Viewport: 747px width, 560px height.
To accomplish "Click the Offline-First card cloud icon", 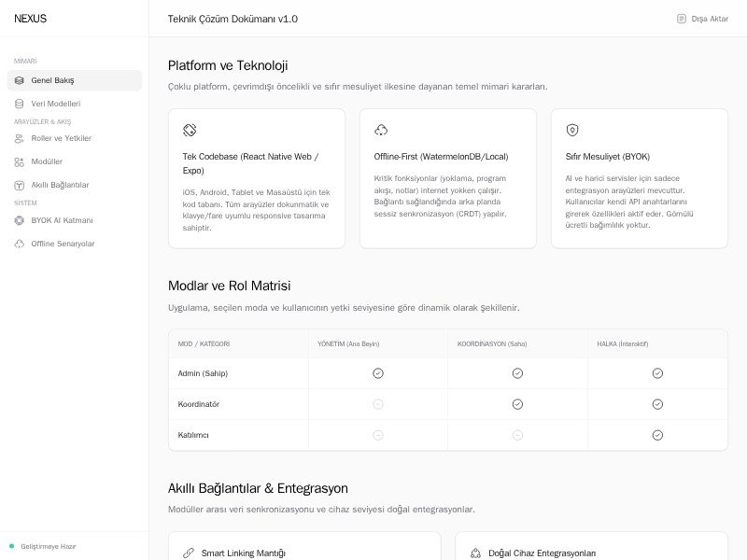I will [381, 130].
